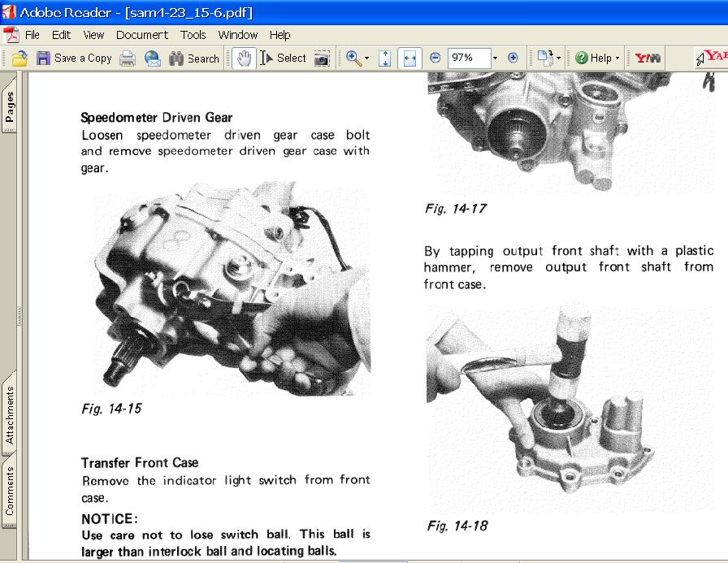Image resolution: width=728 pixels, height=563 pixels.
Task: Open the zoom percentage dropdown
Action: point(494,58)
